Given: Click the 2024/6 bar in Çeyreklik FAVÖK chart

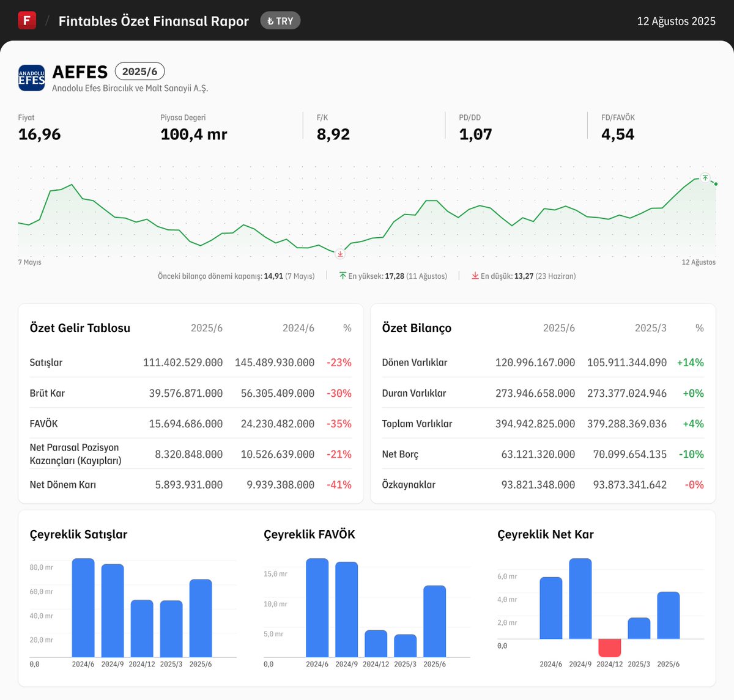Looking at the screenshot, I should pos(316,608).
